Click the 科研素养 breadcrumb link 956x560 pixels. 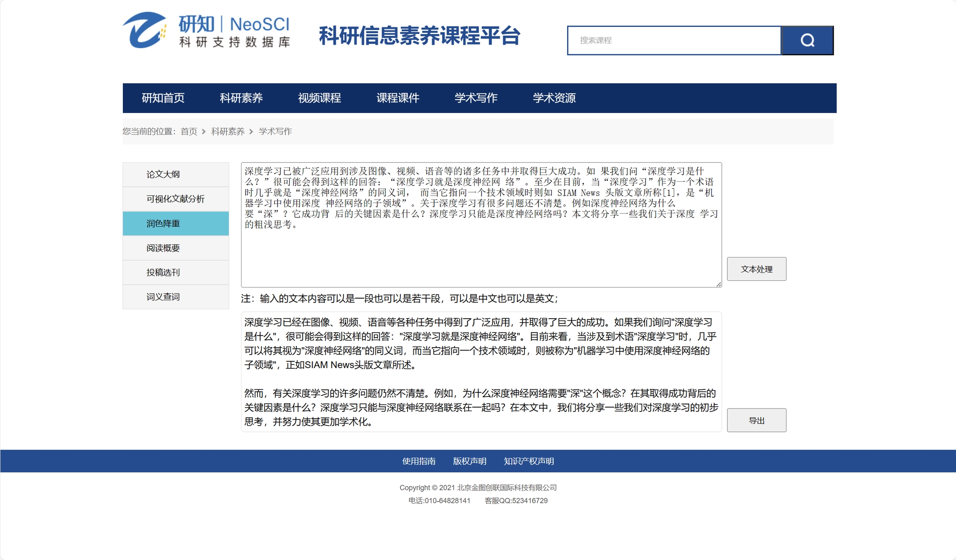(x=228, y=131)
